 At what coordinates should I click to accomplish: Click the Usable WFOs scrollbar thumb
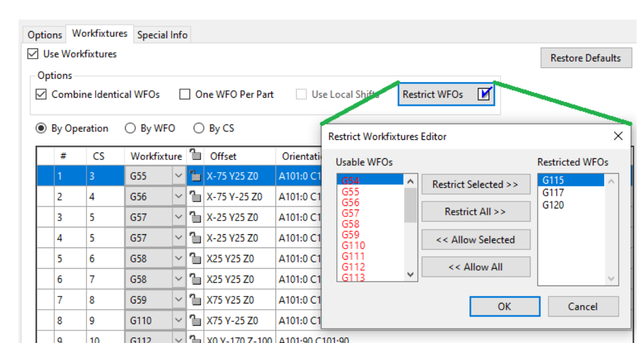coord(411,205)
